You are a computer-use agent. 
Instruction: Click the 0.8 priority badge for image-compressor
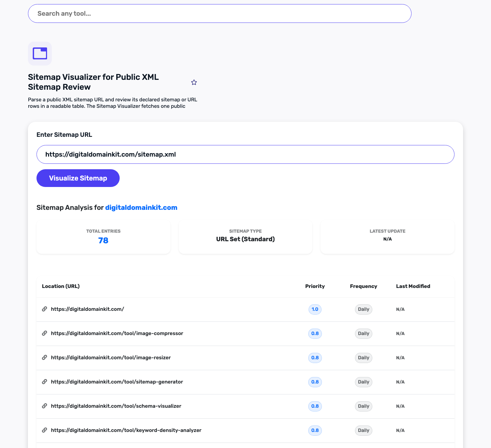[x=315, y=334]
